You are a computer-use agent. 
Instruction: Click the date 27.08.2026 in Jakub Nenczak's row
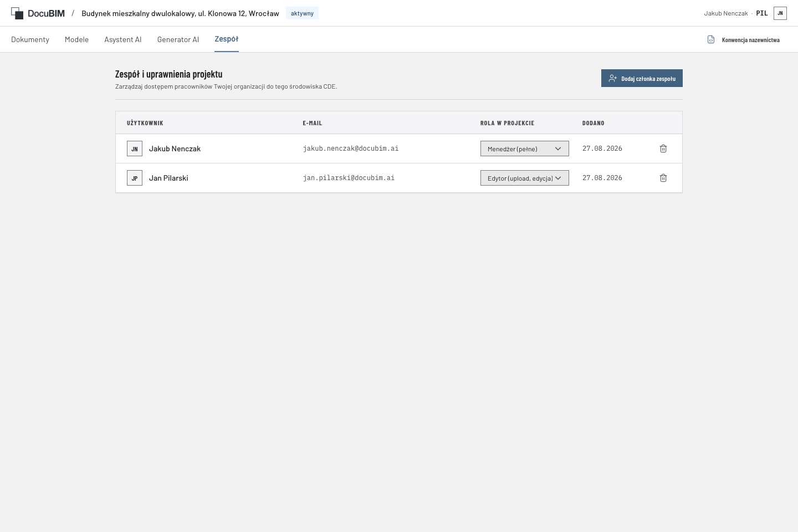(602, 149)
